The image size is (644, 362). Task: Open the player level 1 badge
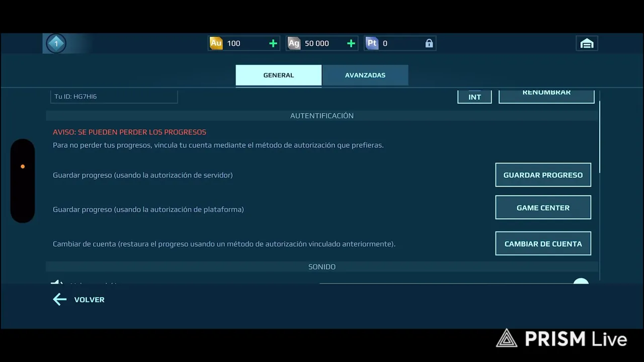[x=56, y=44]
